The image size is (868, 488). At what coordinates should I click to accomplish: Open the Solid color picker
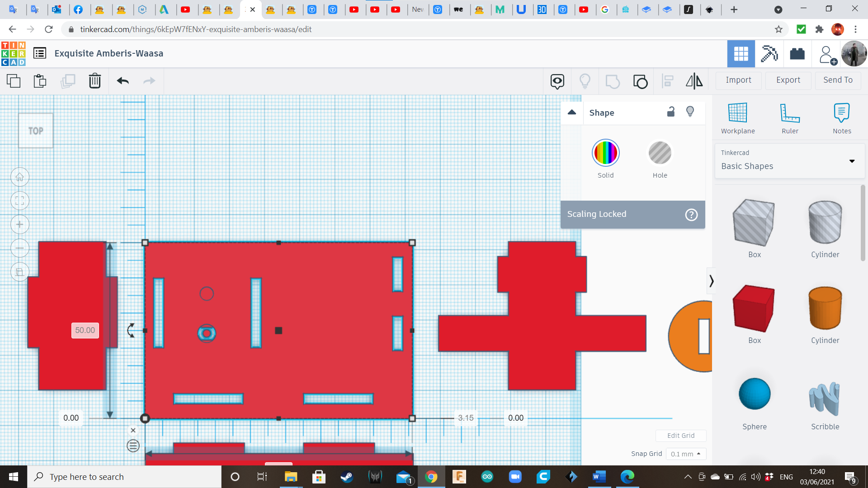605,153
